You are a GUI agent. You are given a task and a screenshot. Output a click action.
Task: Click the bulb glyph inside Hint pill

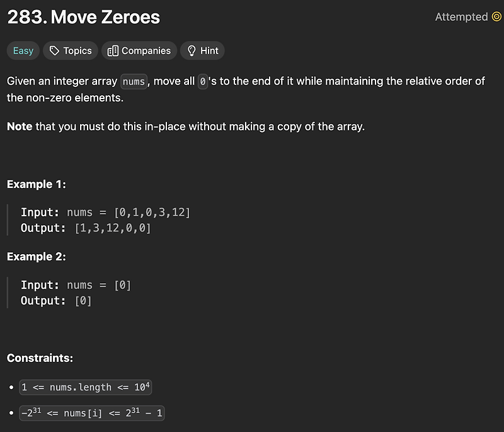(192, 50)
